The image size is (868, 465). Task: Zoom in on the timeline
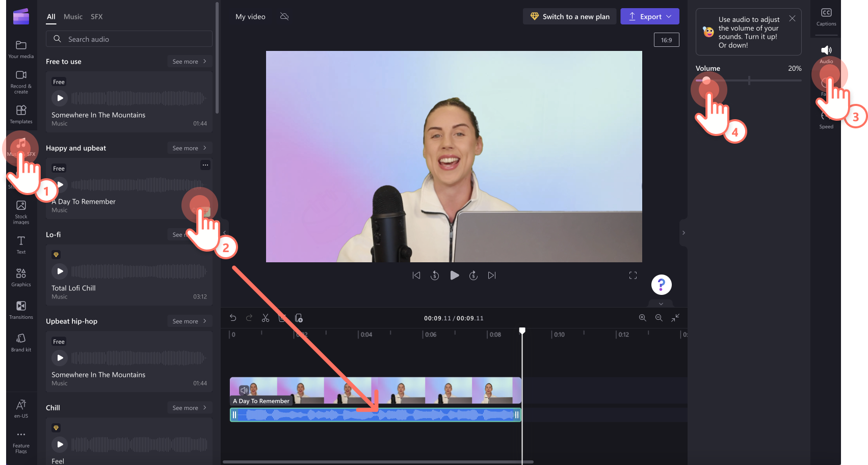[x=643, y=318]
